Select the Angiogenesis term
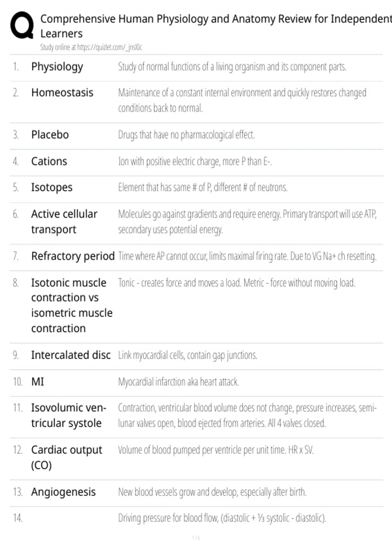Viewport: 392px width, 556px height. coord(63,492)
